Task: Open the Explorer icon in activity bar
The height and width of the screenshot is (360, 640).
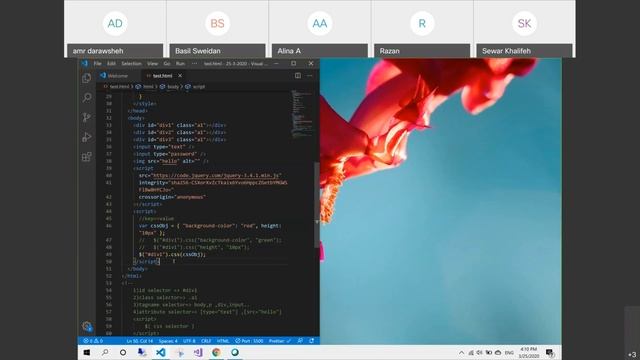Action: (x=87, y=78)
